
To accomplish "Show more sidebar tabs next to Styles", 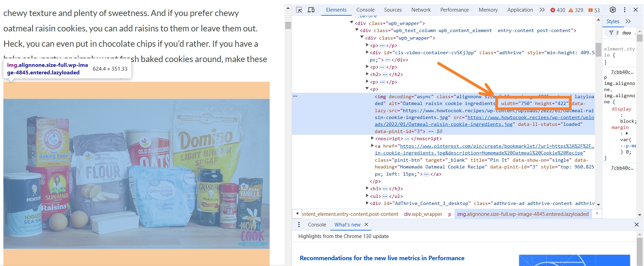I will click(628, 21).
